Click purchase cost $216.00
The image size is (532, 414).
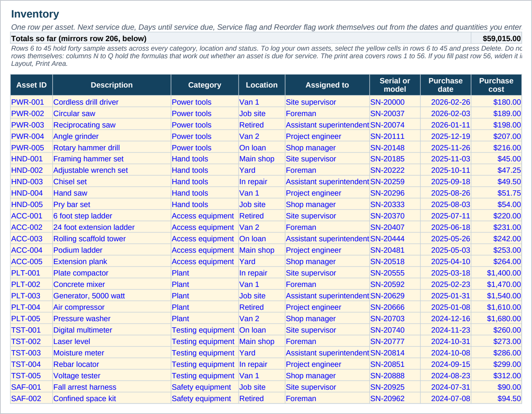pyautogui.click(x=496, y=148)
